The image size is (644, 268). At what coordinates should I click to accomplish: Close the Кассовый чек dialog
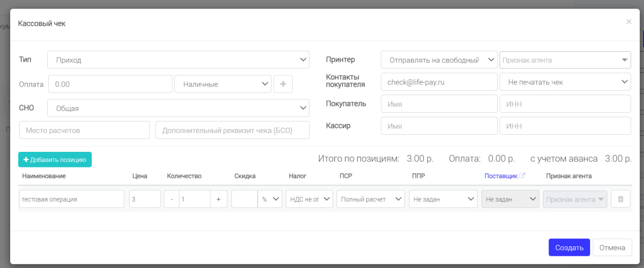click(629, 22)
